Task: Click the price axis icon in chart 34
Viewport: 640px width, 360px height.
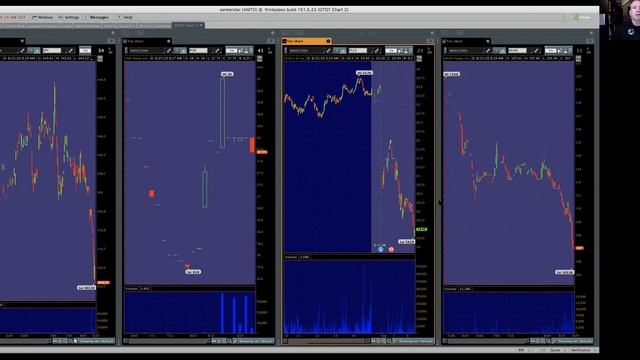Action: 100,59
